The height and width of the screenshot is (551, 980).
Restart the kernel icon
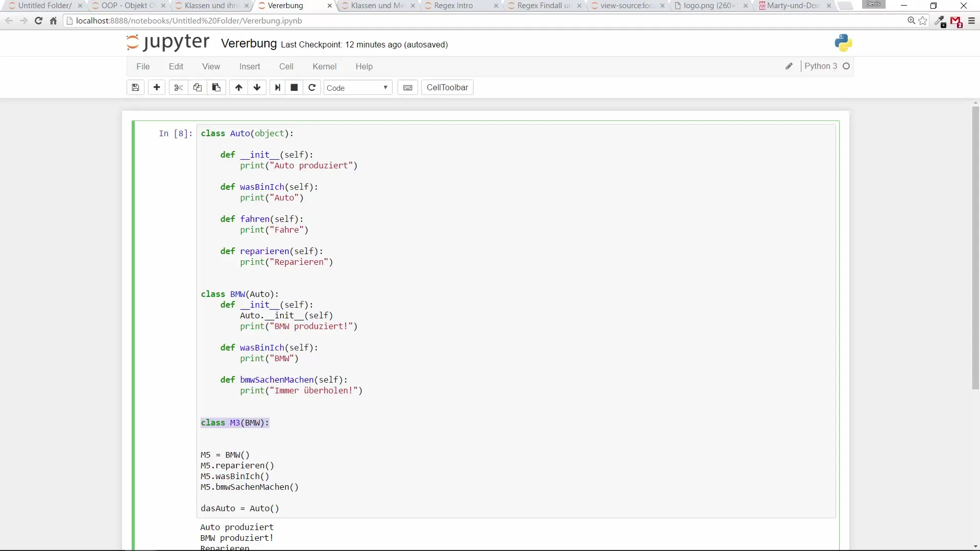(312, 88)
